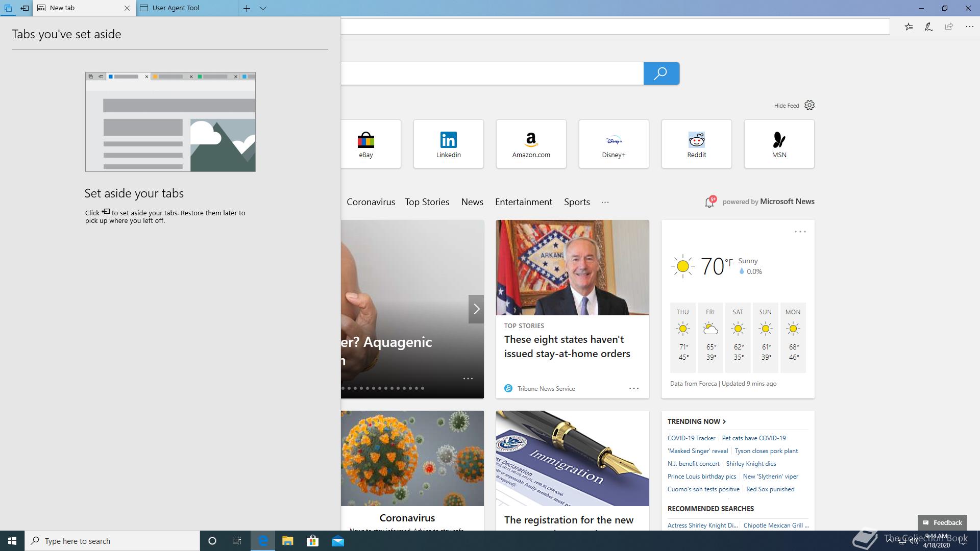Select the Sports feed tab
Viewport: 980px width, 551px height.
pyautogui.click(x=577, y=202)
